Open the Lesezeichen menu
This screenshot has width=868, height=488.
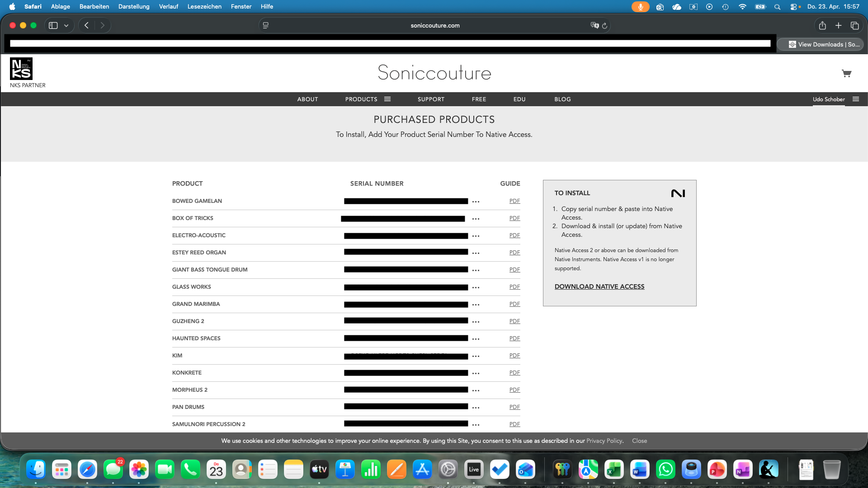(204, 7)
